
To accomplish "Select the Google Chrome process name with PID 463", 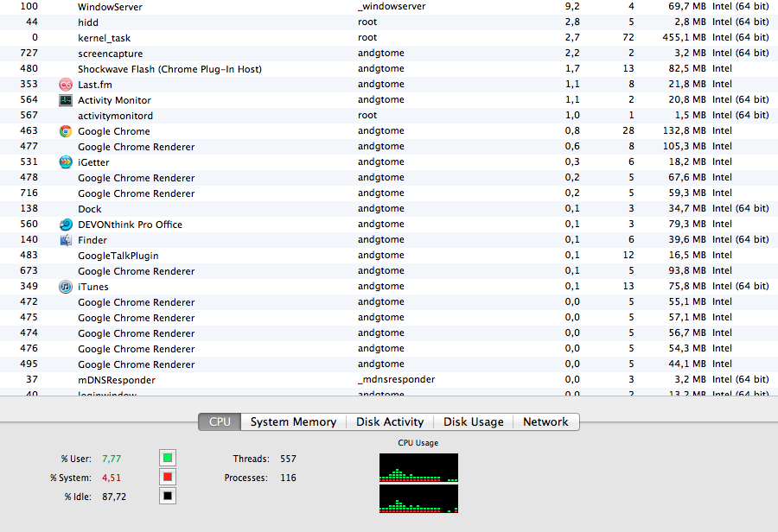I will click(113, 131).
